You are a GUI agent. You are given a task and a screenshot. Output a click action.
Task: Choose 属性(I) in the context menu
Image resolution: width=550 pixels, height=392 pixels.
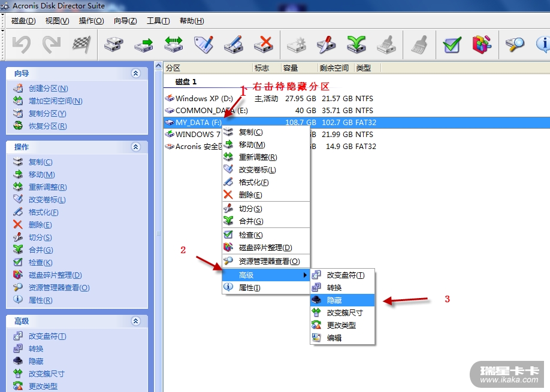click(x=266, y=288)
